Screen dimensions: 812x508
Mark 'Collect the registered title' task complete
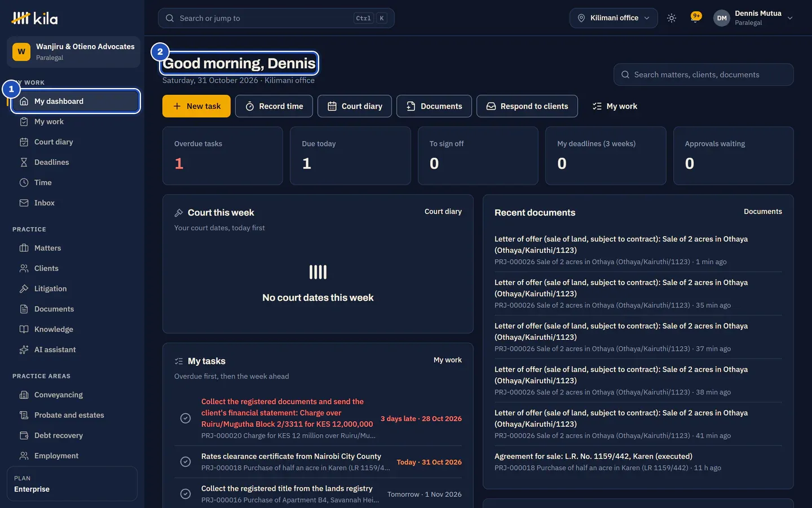tap(186, 494)
